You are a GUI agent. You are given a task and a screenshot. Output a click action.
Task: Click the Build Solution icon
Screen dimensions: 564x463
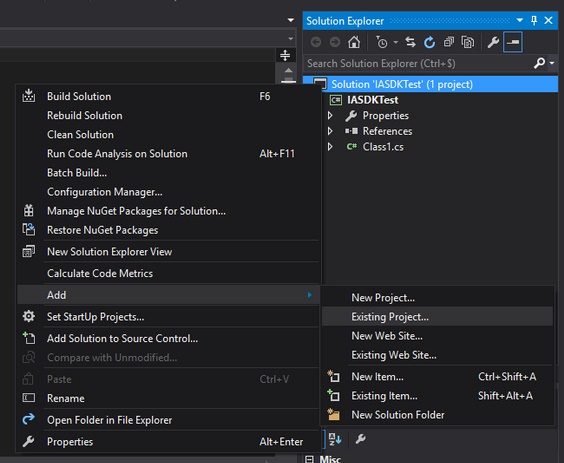pyautogui.click(x=28, y=96)
